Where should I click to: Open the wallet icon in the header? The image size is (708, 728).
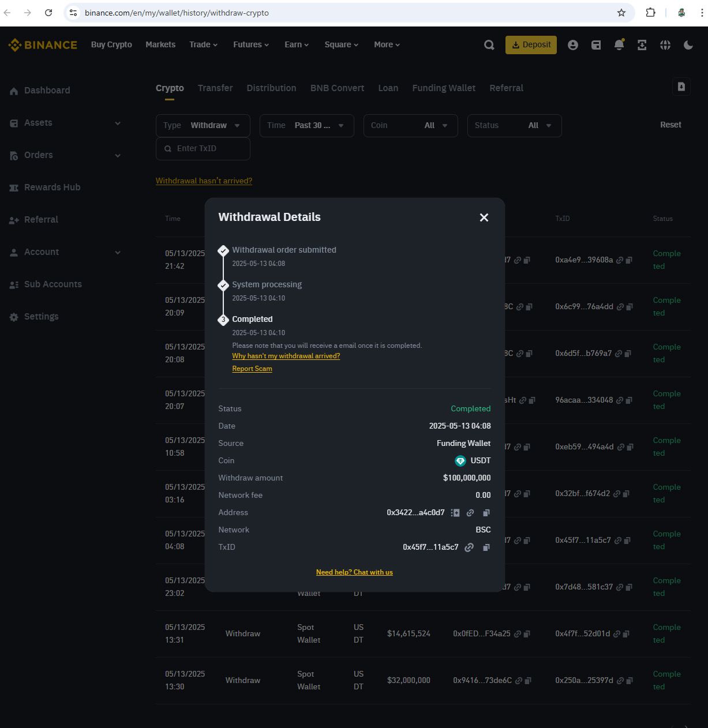click(x=596, y=45)
